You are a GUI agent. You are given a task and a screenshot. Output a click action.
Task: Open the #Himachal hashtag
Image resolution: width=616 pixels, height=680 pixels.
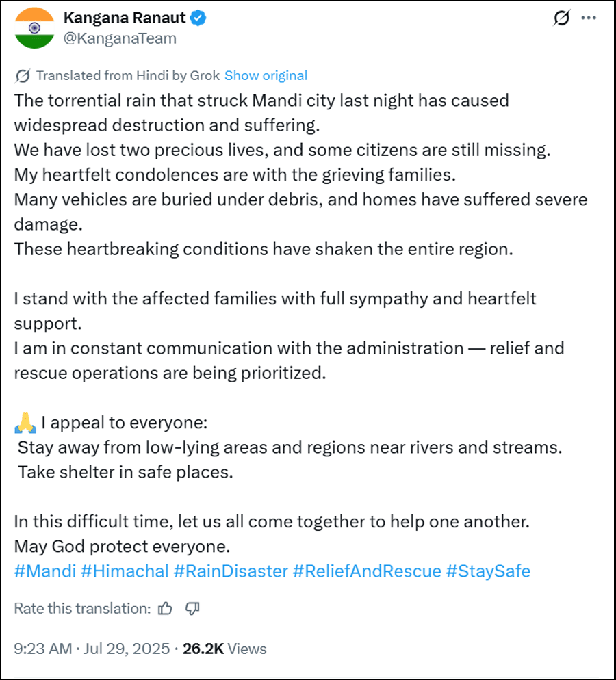pyautogui.click(x=125, y=571)
